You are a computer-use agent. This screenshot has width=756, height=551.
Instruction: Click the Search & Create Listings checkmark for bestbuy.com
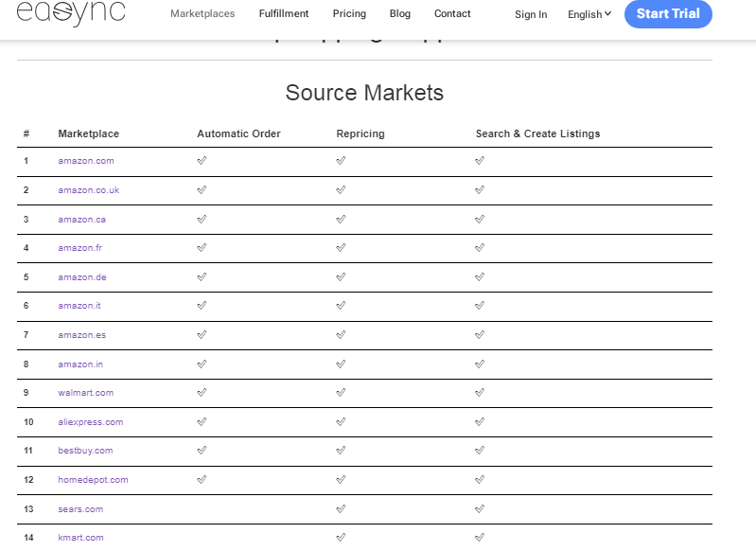tap(480, 450)
